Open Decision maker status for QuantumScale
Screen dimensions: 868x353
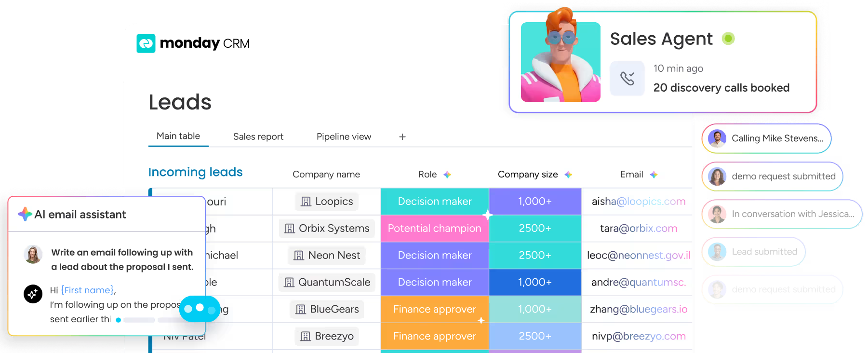tap(435, 283)
